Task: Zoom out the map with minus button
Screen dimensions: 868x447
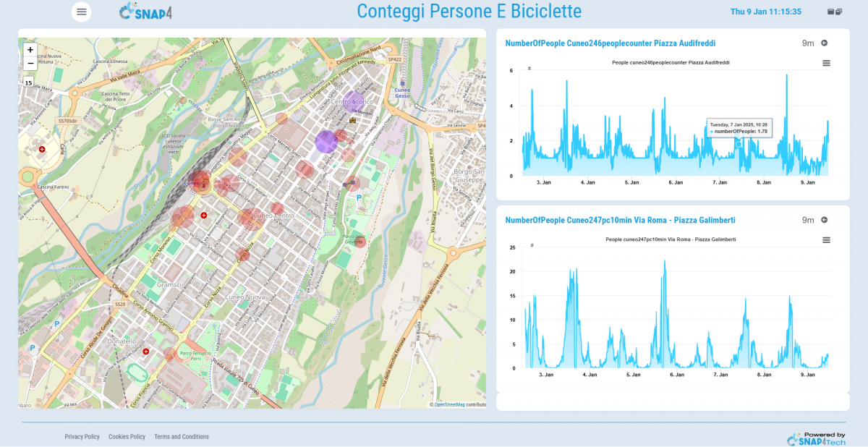Action: tap(30, 64)
